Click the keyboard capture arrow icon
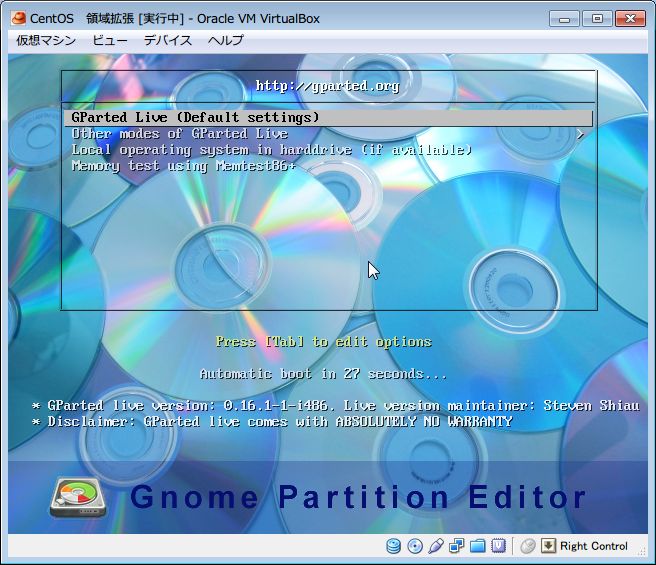This screenshot has width=656, height=565. point(548,546)
